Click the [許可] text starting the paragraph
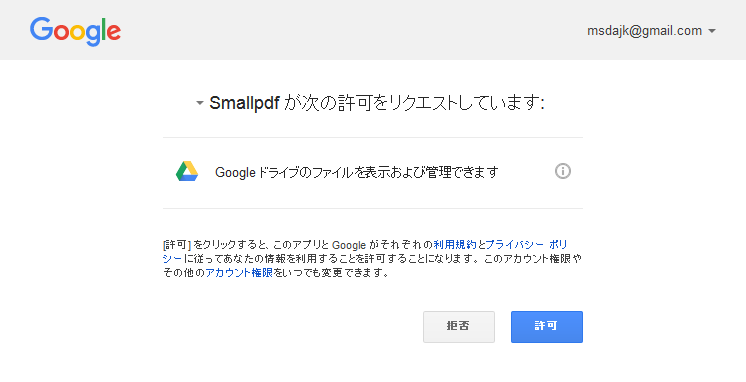Screen dimensions: 746x382 [x=177, y=245]
